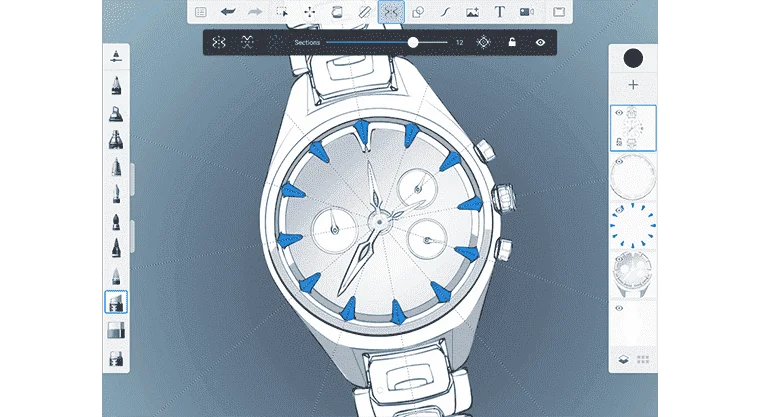
Task: Toggle radial symmetry mode
Action: pos(275,43)
